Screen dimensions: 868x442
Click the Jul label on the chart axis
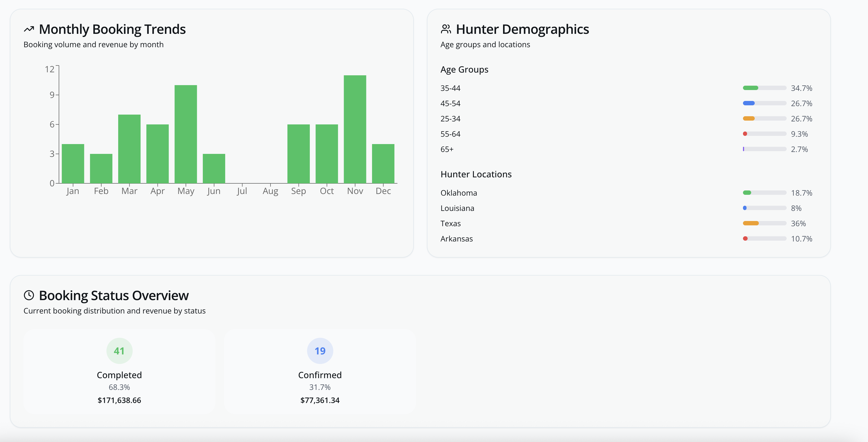(242, 191)
